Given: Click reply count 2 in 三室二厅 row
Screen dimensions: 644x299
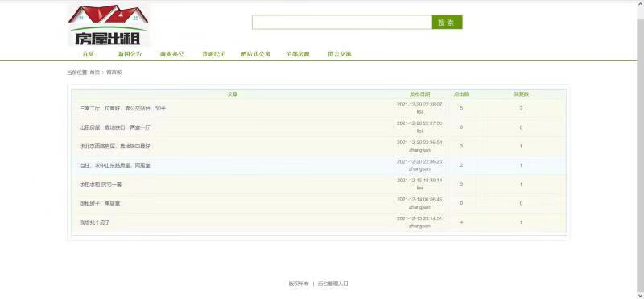Looking at the screenshot, I should click(x=521, y=109).
